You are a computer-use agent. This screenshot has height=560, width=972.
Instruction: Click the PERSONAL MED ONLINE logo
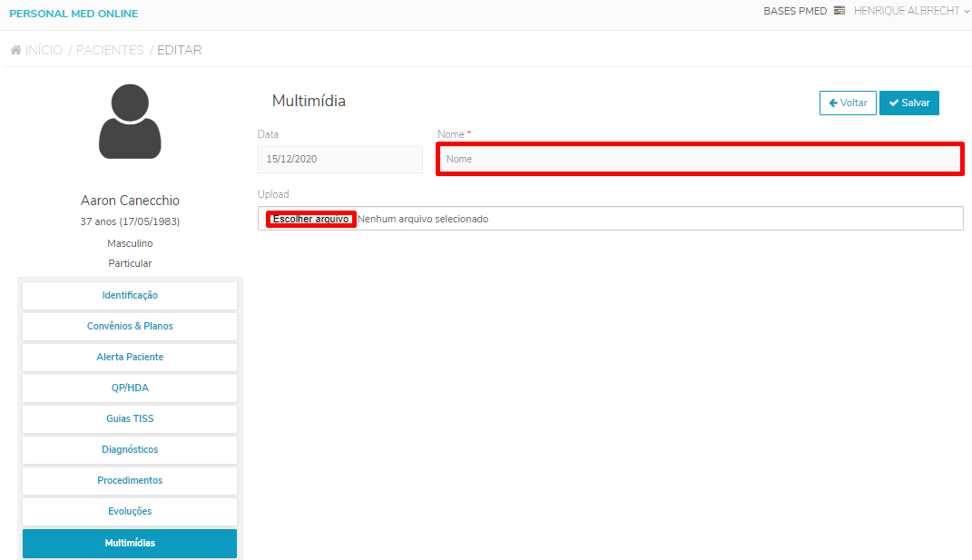coord(74,14)
